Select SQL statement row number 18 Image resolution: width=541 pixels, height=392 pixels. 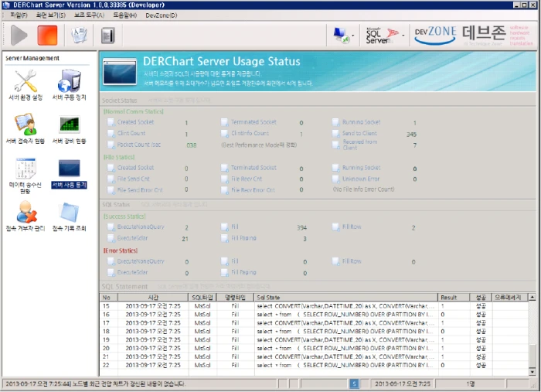coord(314,331)
